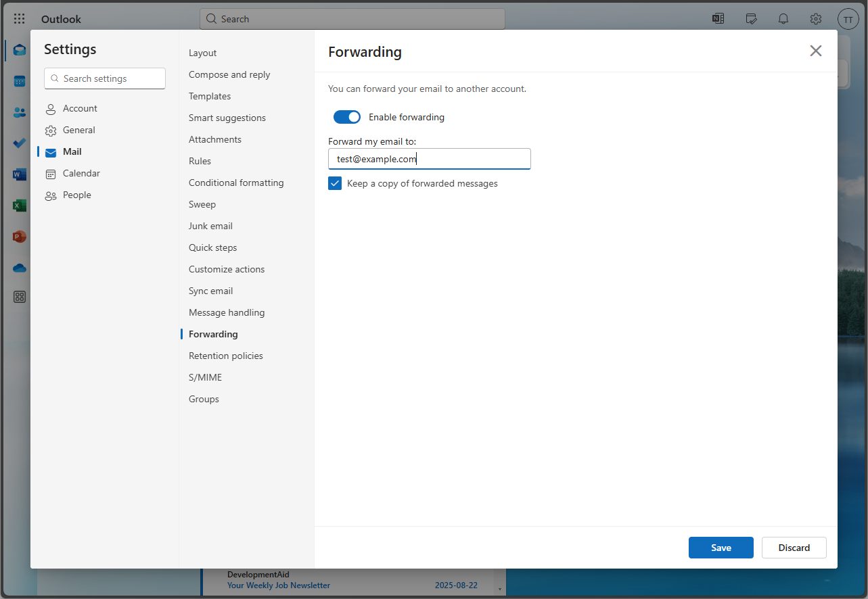Click the Search settings box
The height and width of the screenshot is (599, 868).
pyautogui.click(x=105, y=78)
